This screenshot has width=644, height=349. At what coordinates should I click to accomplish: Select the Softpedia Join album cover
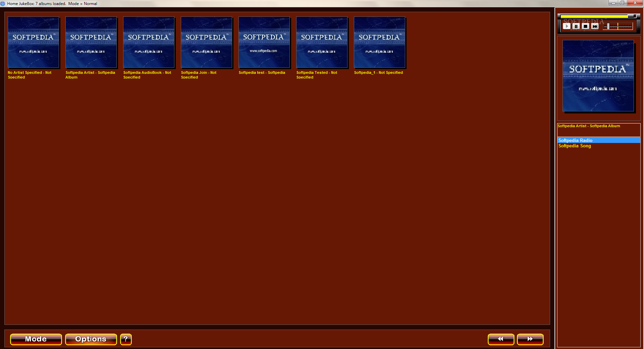click(x=207, y=42)
